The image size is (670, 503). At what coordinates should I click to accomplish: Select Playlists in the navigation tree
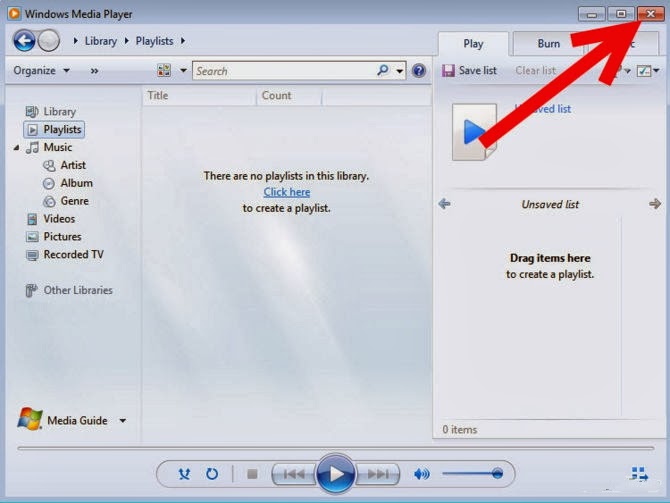coord(54,129)
